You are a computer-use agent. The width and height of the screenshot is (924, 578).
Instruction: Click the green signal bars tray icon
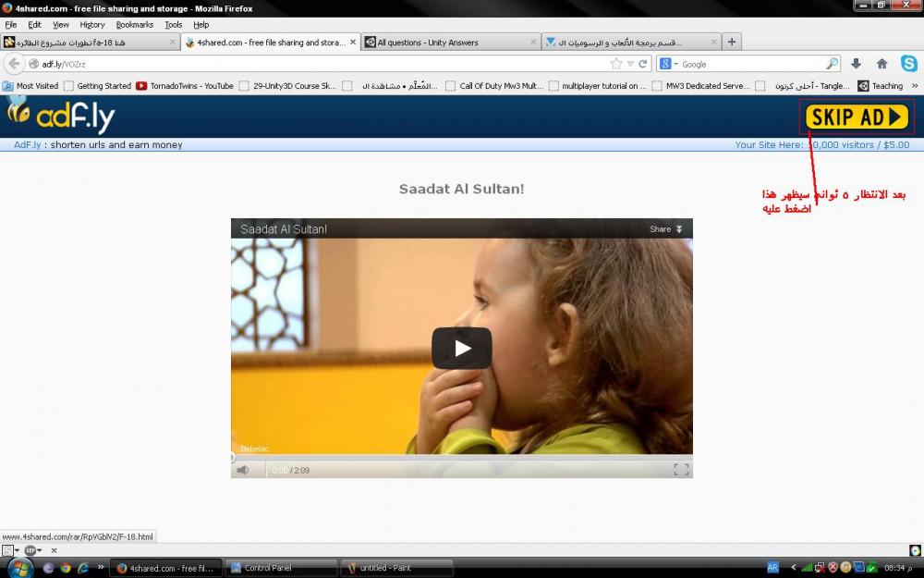pyautogui.click(x=807, y=568)
